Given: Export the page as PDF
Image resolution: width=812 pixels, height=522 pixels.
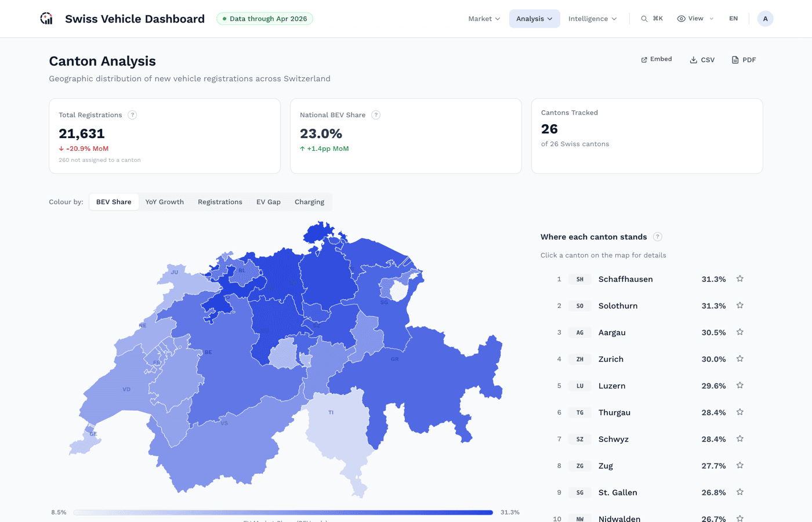Looking at the screenshot, I should click(744, 60).
